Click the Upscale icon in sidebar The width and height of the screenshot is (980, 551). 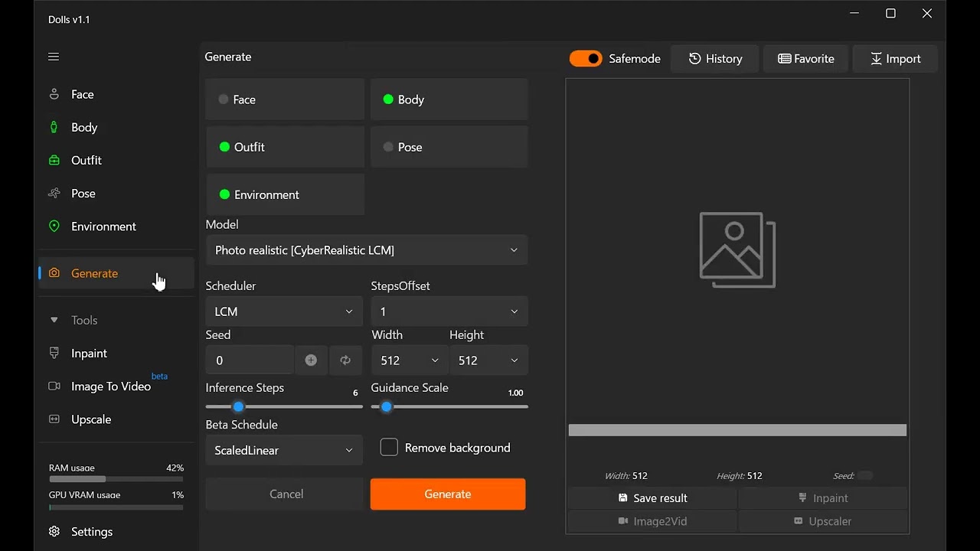click(x=54, y=419)
